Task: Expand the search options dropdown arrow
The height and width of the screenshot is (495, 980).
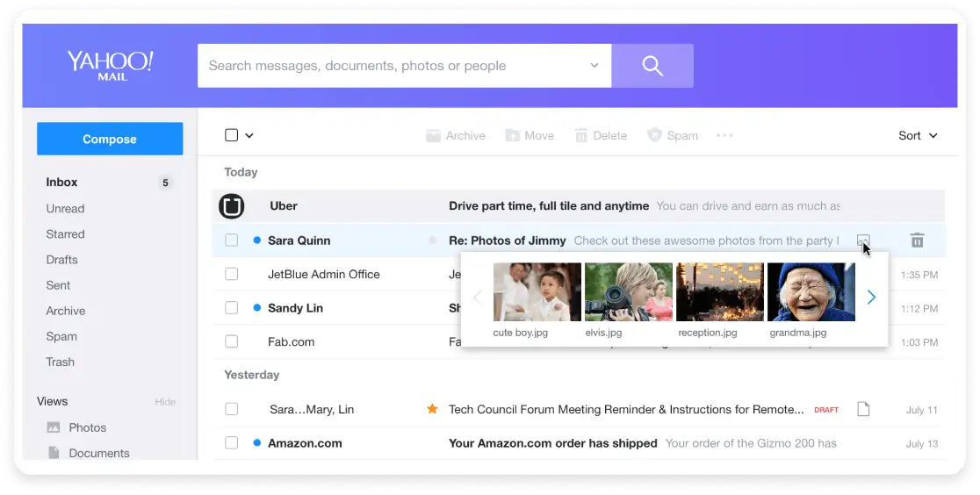Action: (x=594, y=66)
